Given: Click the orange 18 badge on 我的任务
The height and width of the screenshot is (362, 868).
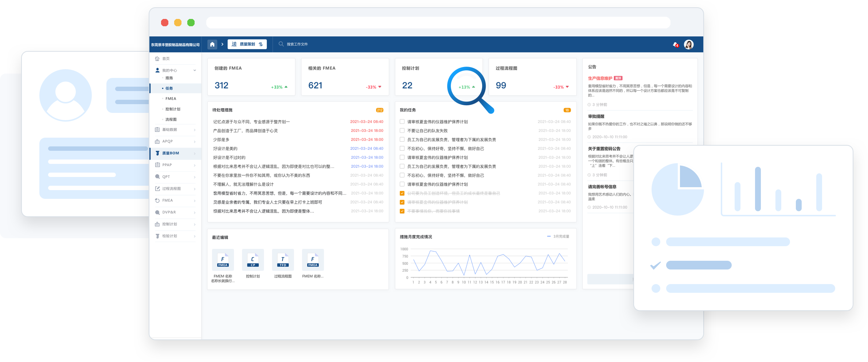Looking at the screenshot, I should pos(567,110).
